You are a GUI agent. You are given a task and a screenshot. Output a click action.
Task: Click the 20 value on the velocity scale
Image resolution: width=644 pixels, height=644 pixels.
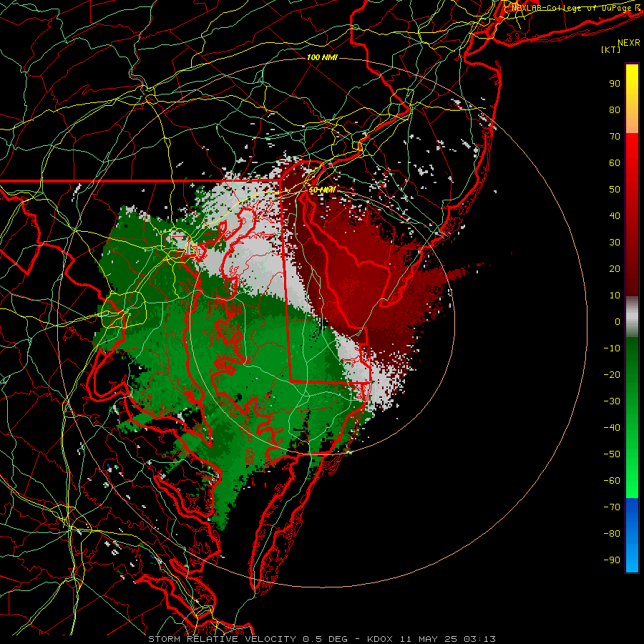615,269
